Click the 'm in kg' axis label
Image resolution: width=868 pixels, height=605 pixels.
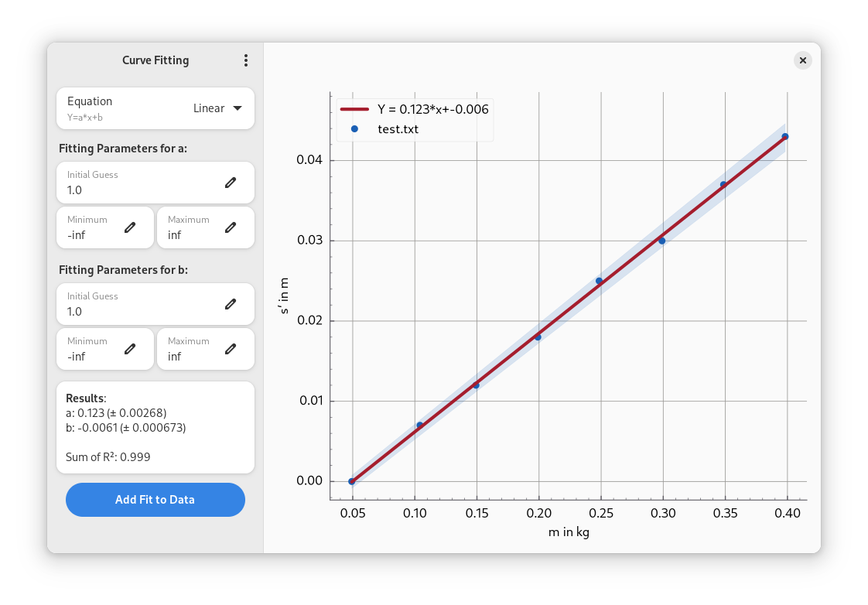(x=569, y=532)
